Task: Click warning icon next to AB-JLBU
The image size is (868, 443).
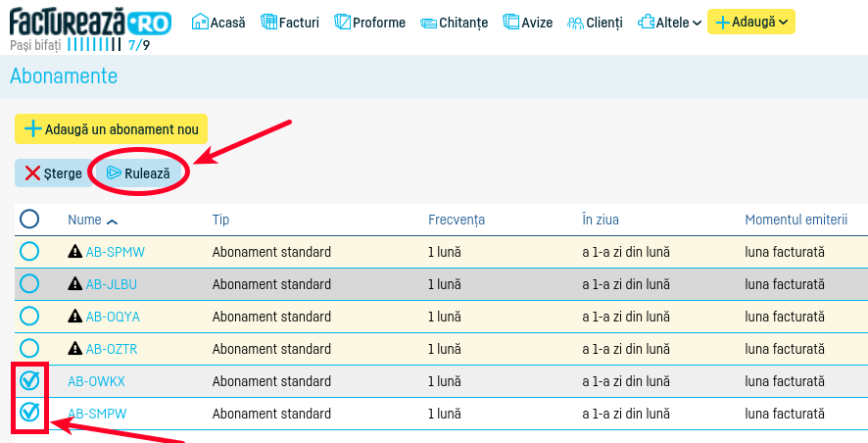Action: [x=74, y=284]
